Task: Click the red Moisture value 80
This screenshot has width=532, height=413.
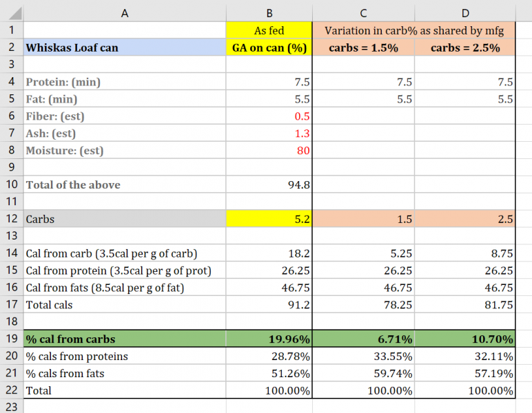Action: [269, 150]
